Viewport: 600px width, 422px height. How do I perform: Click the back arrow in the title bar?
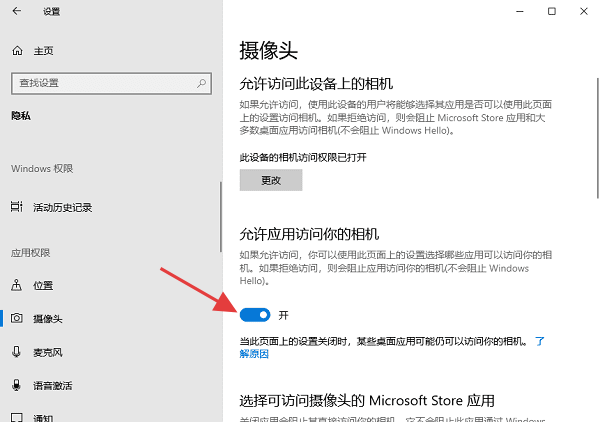[x=17, y=12]
